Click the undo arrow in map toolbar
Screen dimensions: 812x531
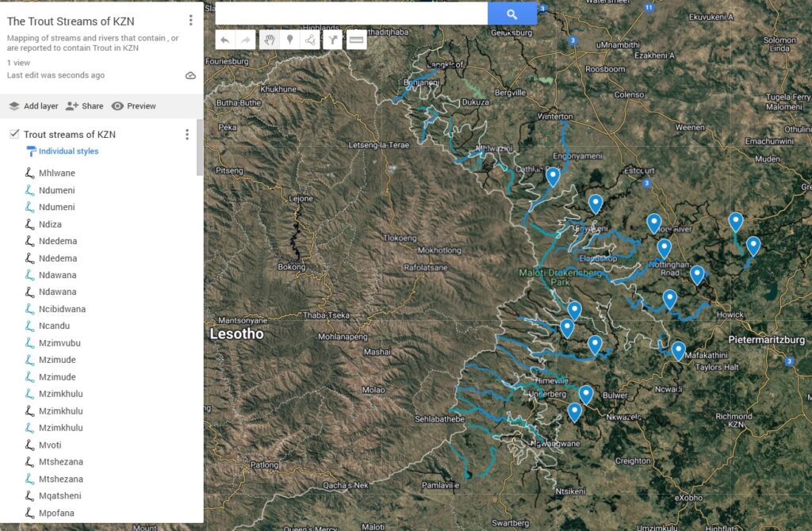click(x=225, y=40)
